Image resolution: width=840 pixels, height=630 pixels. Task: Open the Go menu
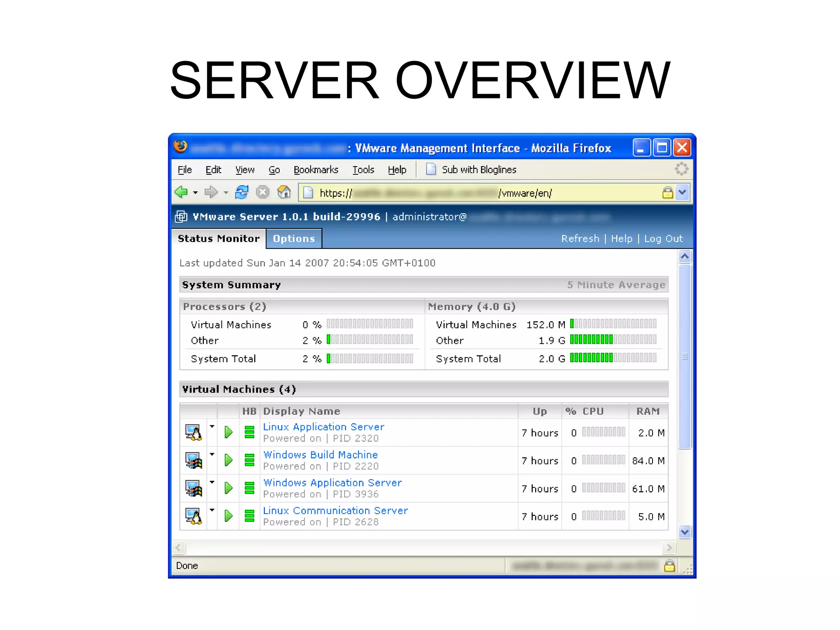(x=274, y=170)
